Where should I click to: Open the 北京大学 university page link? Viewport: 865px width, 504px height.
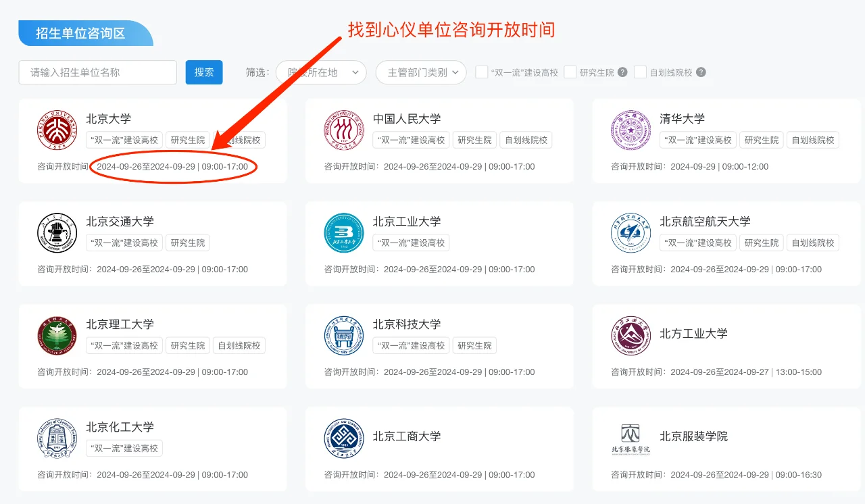(x=108, y=118)
